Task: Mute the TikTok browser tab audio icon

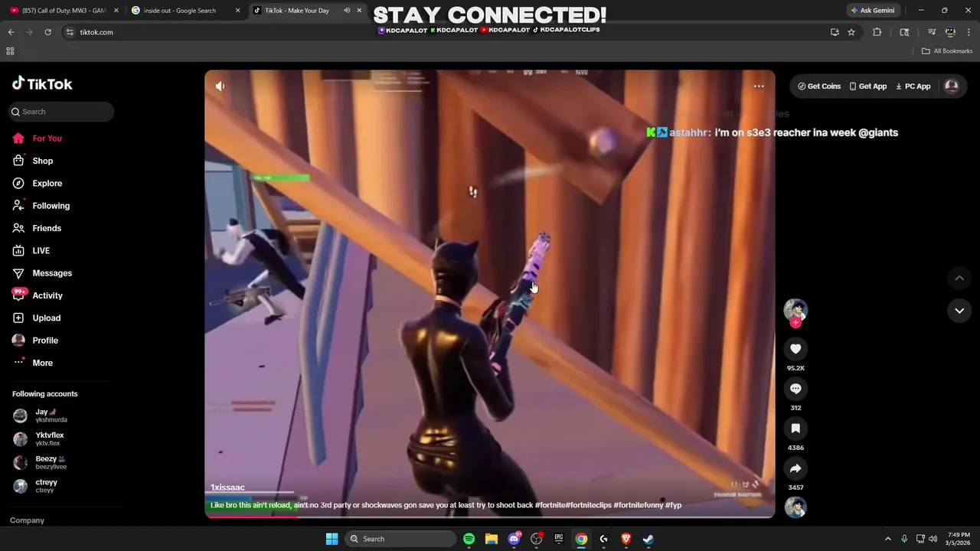Action: tap(347, 11)
